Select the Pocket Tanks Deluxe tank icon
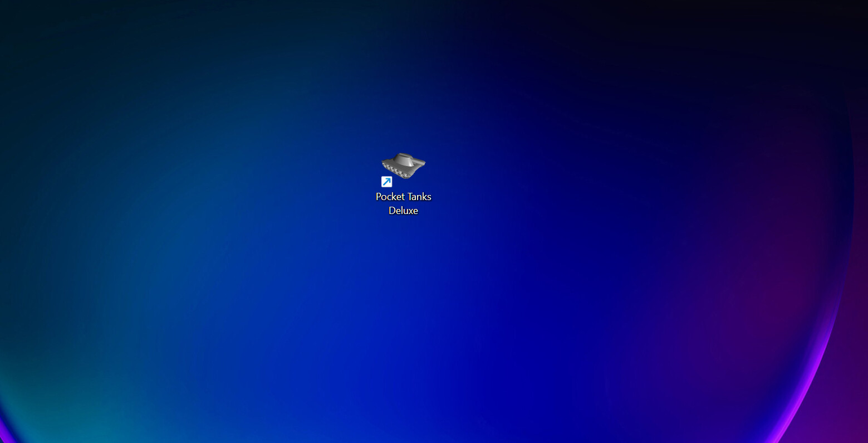Viewport: 868px width, 443px height. [x=403, y=165]
